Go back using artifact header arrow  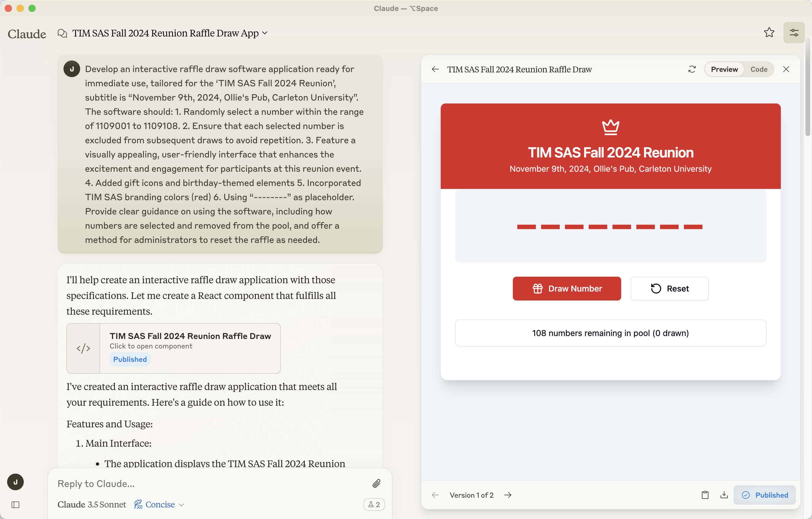point(435,69)
